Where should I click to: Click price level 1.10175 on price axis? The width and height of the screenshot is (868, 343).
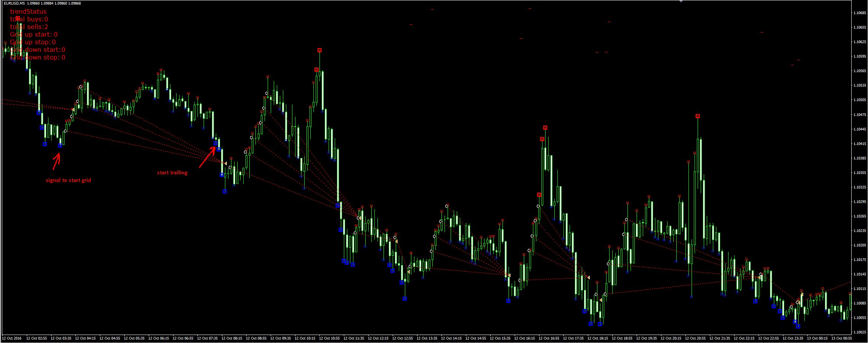pos(859,260)
